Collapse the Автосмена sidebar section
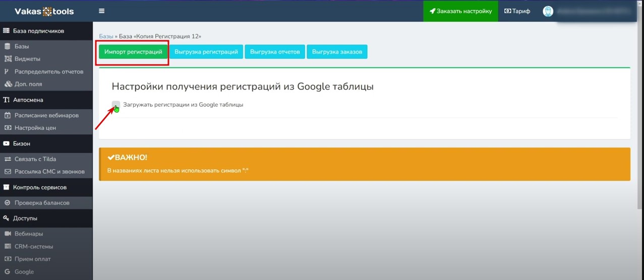Image resolution: width=644 pixels, height=280 pixels. coord(28,100)
